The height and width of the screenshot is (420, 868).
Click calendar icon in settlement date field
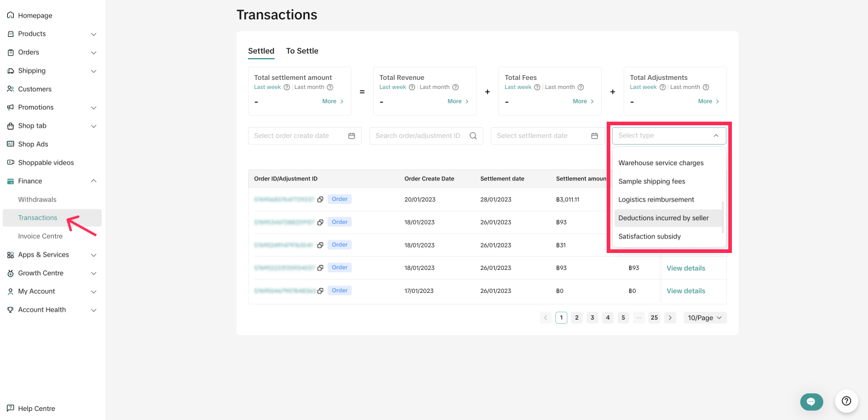point(595,136)
